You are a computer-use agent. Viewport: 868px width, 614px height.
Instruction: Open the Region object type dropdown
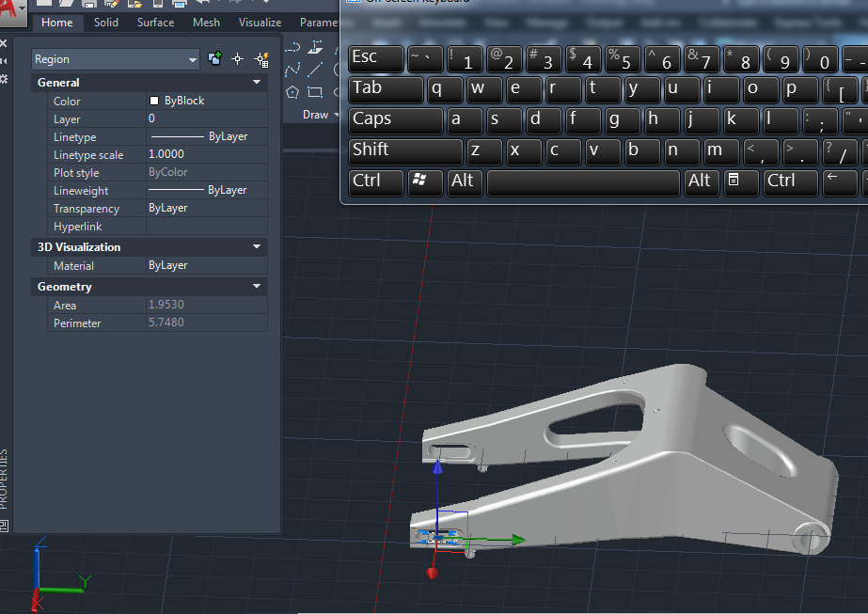pyautogui.click(x=115, y=59)
